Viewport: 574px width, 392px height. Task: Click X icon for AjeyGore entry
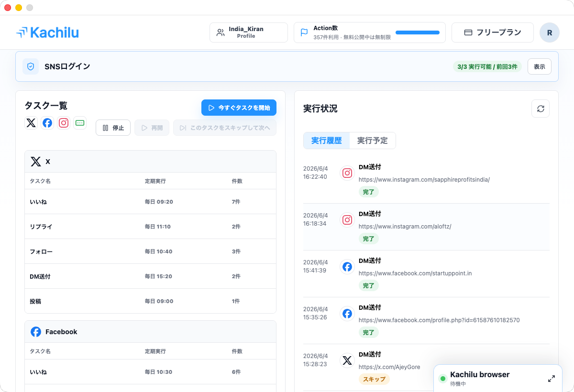[347, 360]
